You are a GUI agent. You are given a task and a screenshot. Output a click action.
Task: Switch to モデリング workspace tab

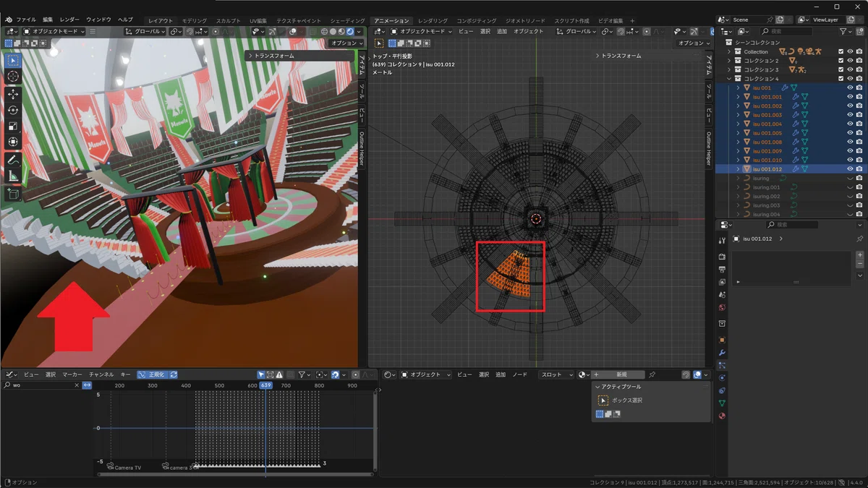coord(194,21)
